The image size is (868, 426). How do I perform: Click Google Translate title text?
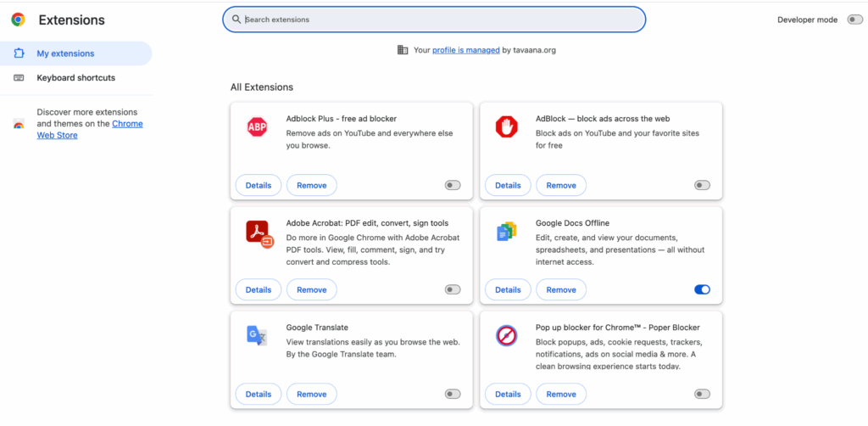(317, 328)
